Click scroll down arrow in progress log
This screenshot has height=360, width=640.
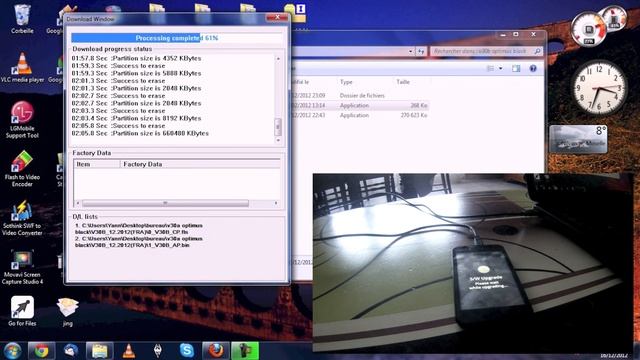[278, 140]
